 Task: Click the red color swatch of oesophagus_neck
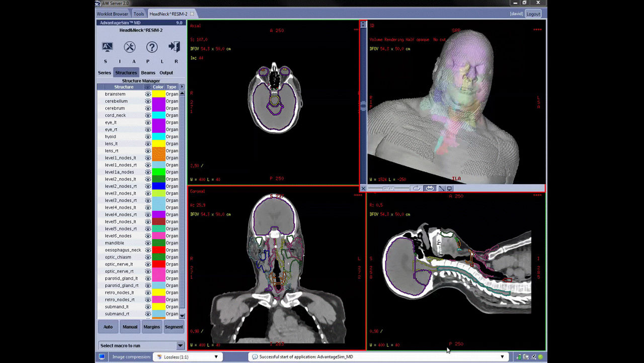(158, 250)
